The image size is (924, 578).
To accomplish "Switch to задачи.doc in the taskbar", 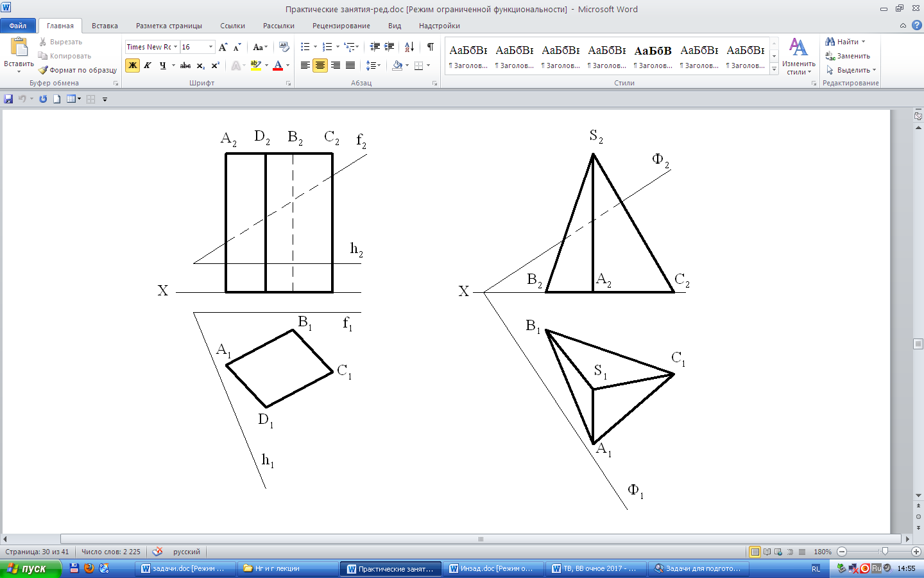I will [183, 568].
